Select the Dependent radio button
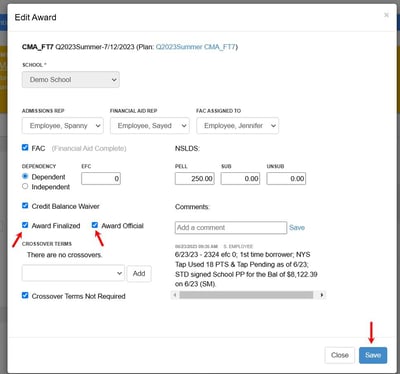 [25, 176]
